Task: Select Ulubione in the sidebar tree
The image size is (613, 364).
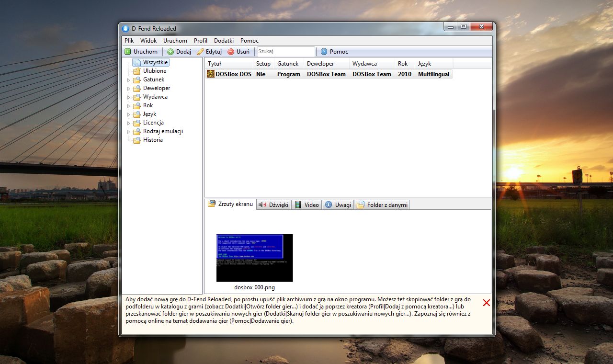Action: [154, 71]
